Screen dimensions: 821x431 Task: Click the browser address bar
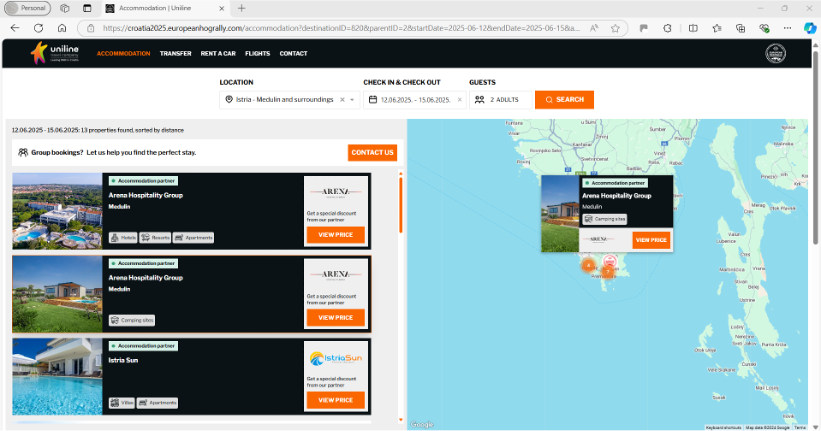pyautogui.click(x=340, y=28)
